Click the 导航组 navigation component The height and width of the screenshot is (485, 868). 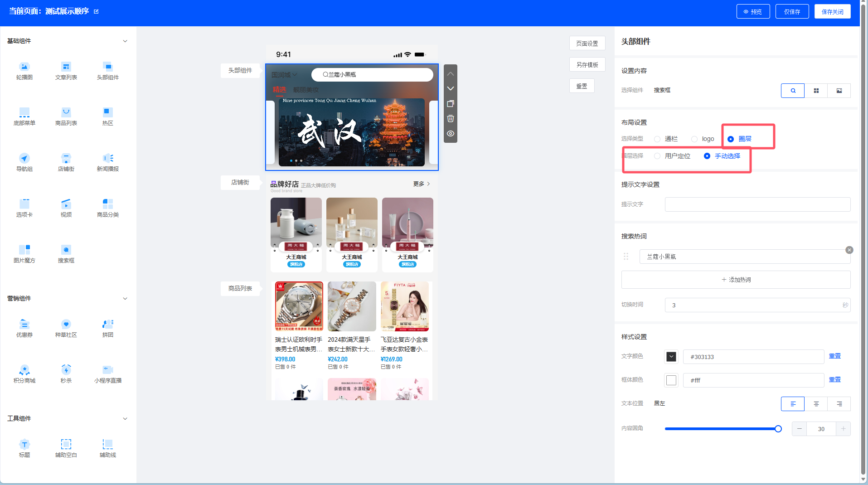(x=24, y=162)
